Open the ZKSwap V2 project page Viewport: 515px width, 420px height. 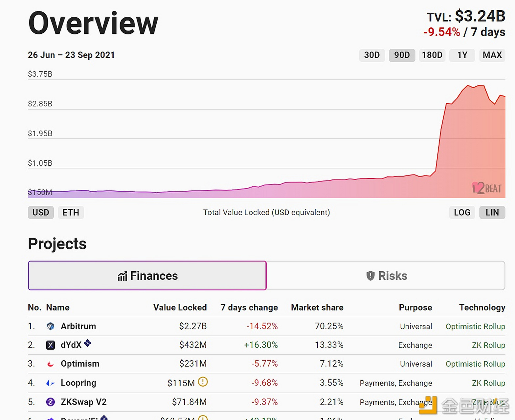pos(84,402)
